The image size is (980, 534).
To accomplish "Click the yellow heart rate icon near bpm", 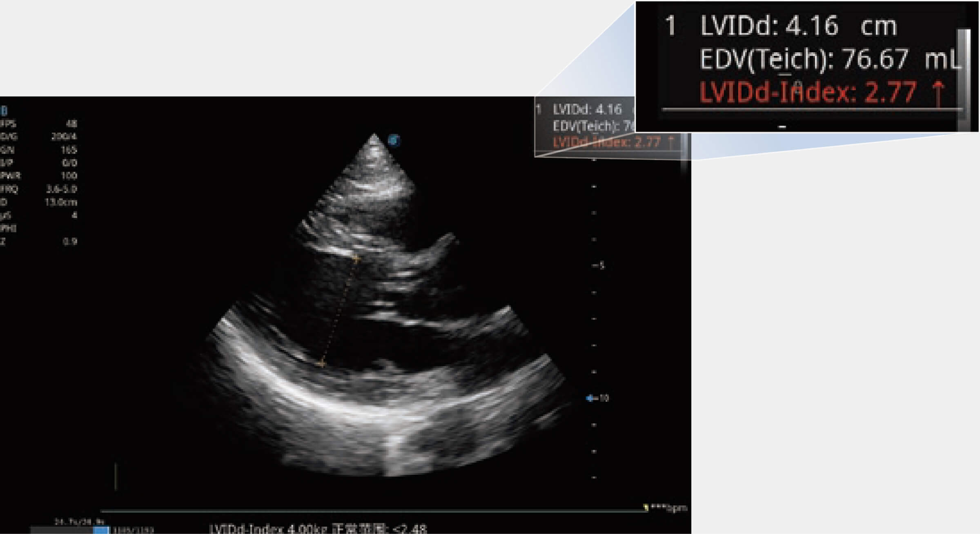I will tap(646, 508).
